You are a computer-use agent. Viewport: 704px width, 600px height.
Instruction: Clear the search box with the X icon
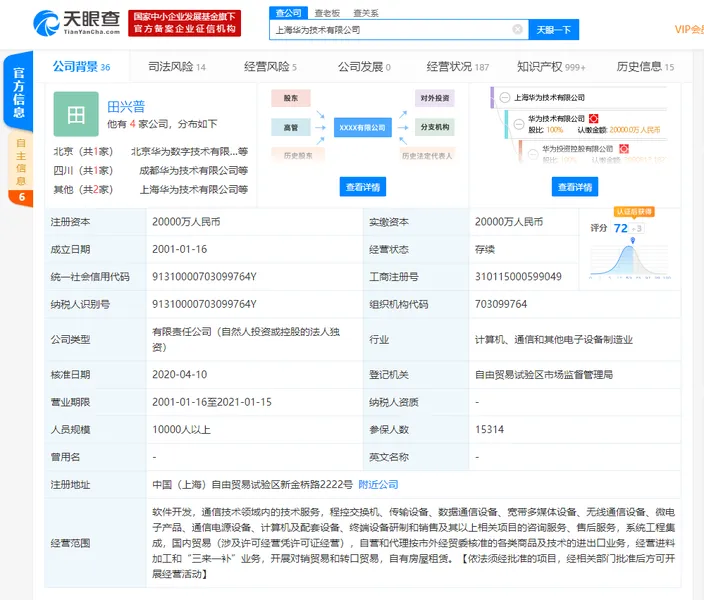517,30
